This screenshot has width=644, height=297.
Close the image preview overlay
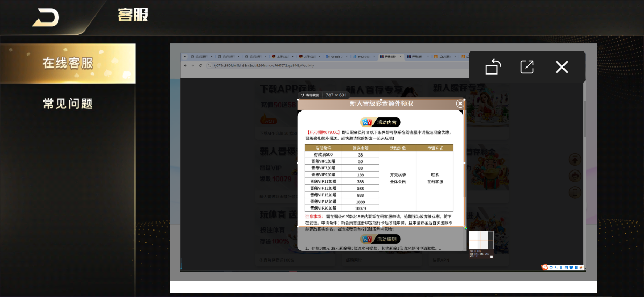(561, 67)
